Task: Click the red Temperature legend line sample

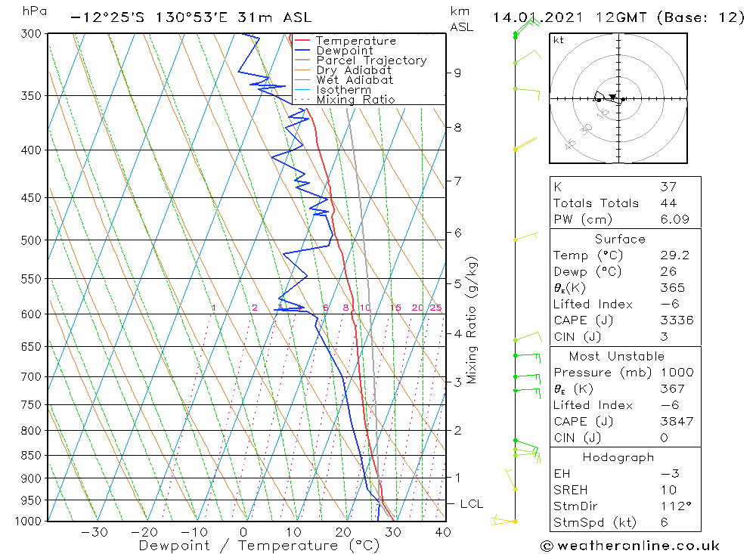Action: (302, 41)
